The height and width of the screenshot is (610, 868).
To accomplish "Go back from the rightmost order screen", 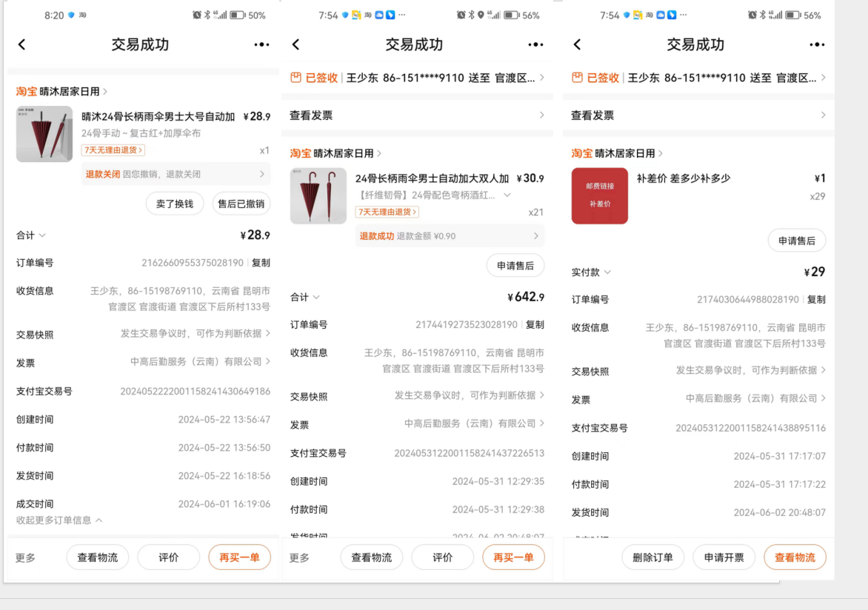I will pos(577,44).
